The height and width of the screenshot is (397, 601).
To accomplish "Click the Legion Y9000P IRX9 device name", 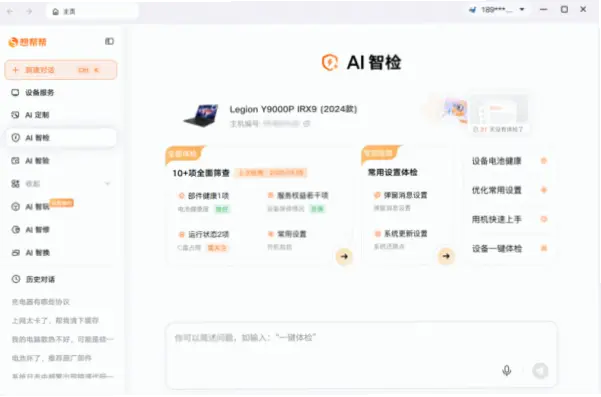I will [293, 109].
